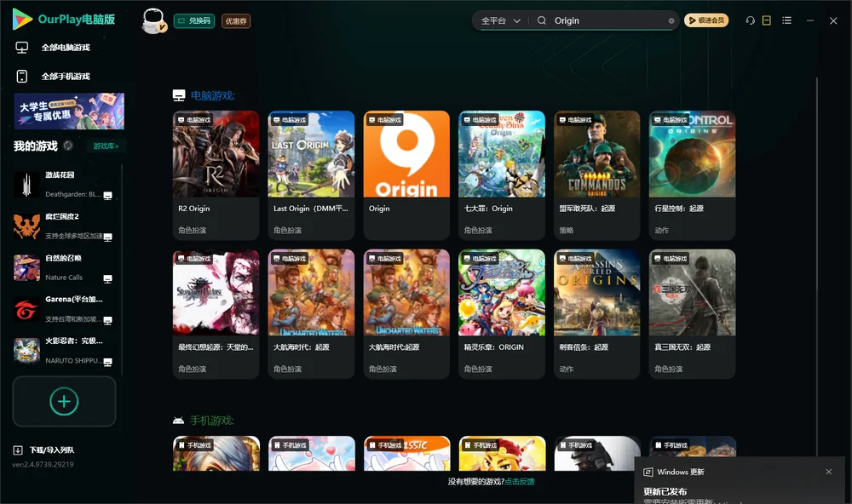Click the user avatar icon
The image size is (852, 504).
153,21
